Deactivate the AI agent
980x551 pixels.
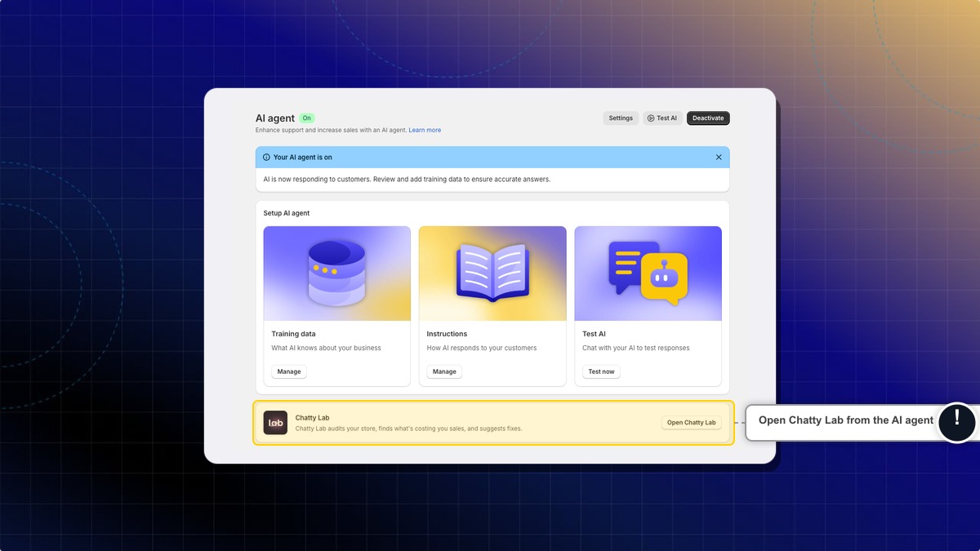[x=708, y=118]
